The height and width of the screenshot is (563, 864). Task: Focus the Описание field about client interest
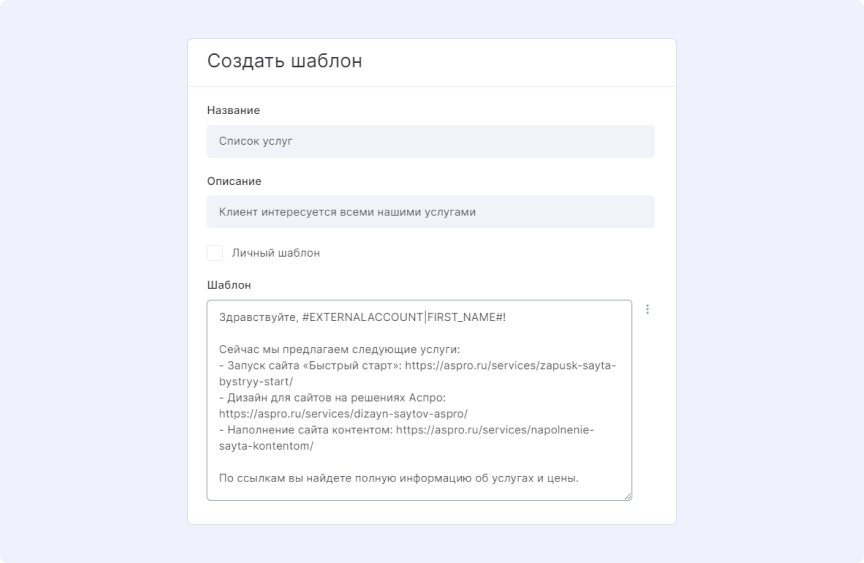[430, 212]
